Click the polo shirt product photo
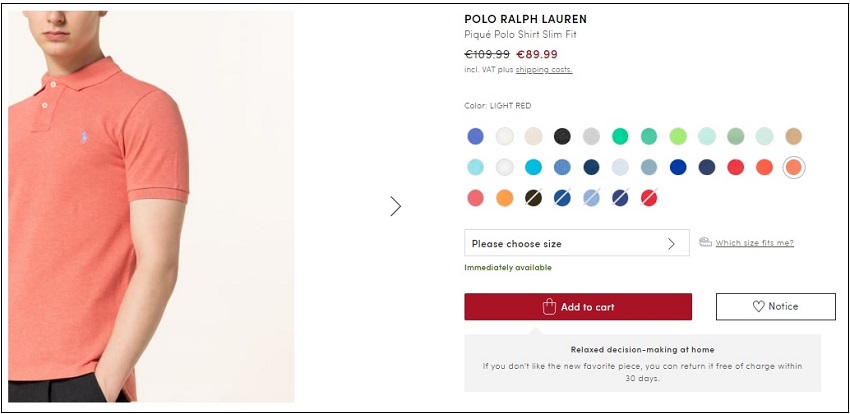 pyautogui.click(x=151, y=206)
